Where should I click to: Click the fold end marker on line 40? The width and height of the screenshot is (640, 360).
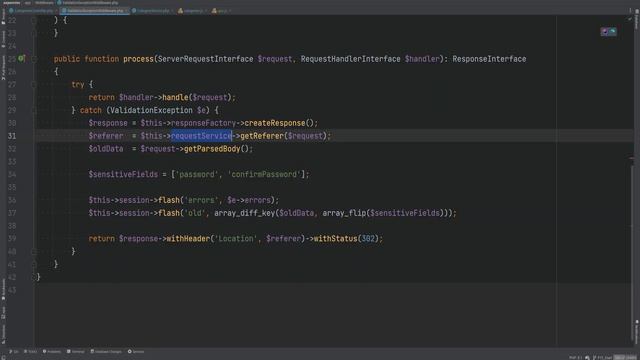pos(34,251)
